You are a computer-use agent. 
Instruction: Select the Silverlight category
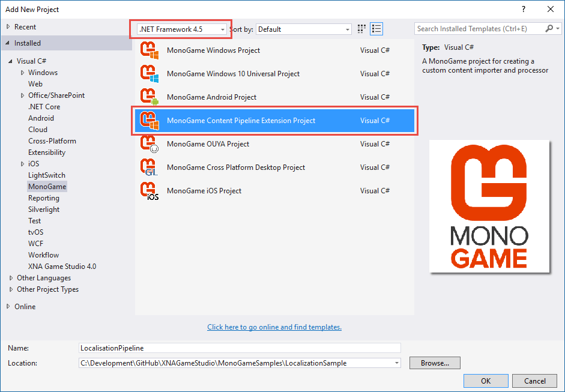point(44,210)
